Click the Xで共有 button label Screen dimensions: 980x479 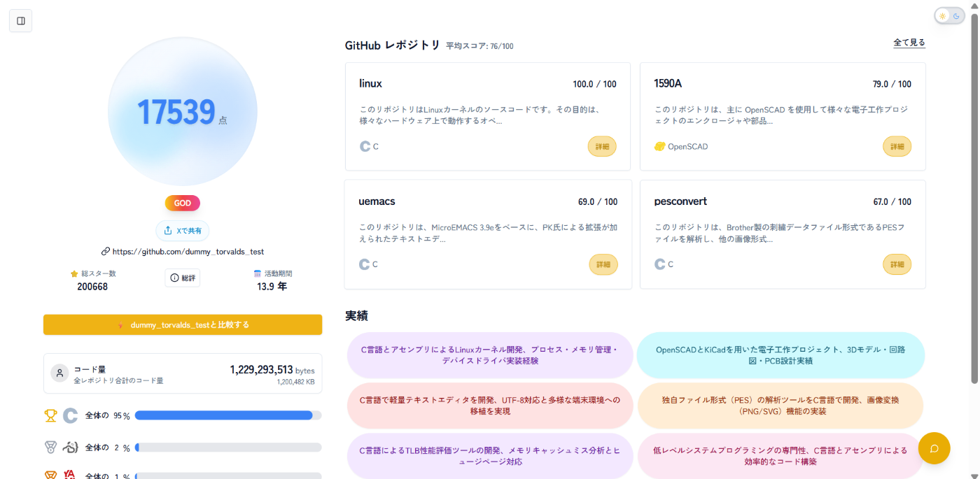click(188, 231)
